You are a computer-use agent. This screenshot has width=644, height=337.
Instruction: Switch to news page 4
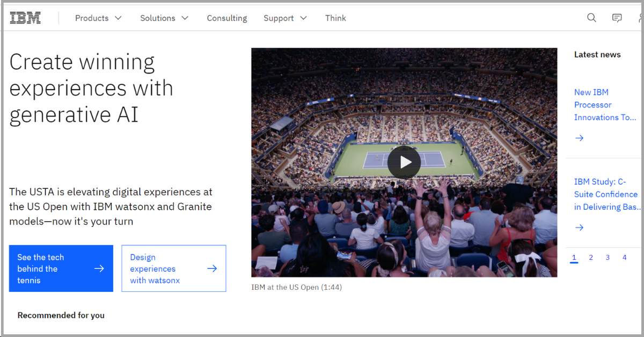[624, 258]
